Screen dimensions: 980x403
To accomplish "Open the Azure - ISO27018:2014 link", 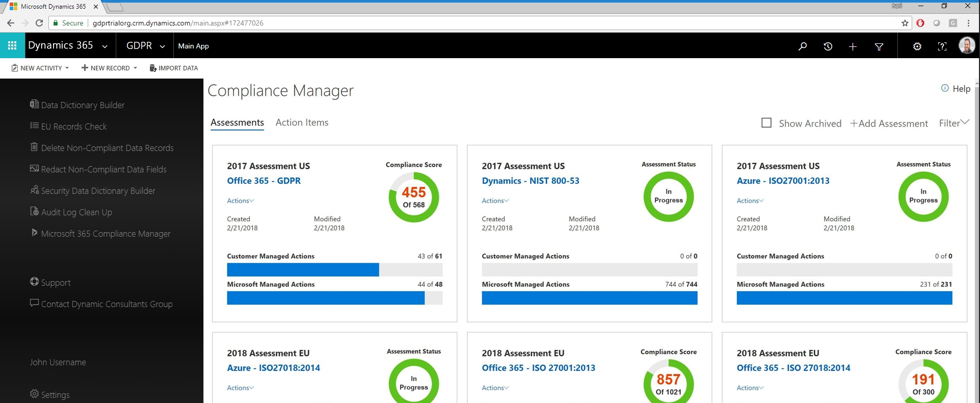I will point(273,368).
